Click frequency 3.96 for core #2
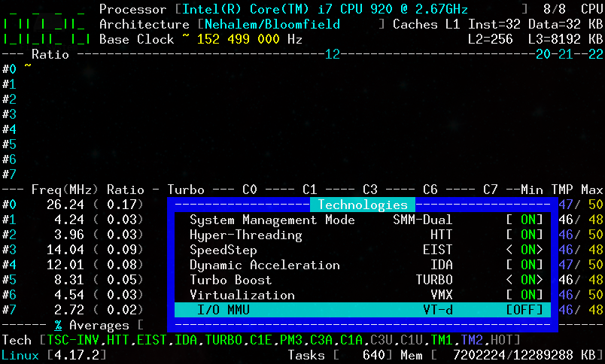This screenshot has height=364, width=605. pos(69,235)
